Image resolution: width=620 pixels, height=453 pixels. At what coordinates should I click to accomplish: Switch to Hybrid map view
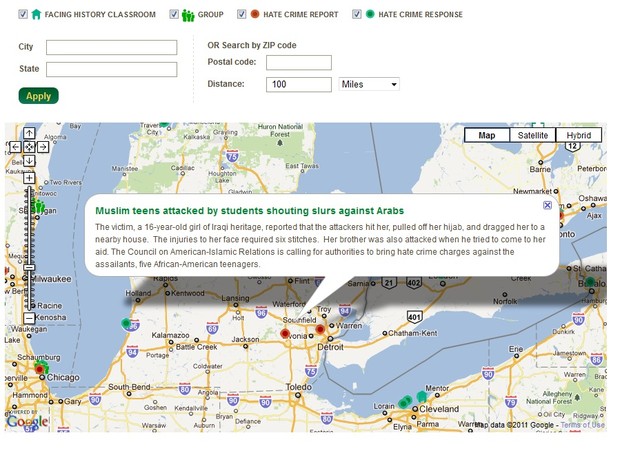click(578, 135)
